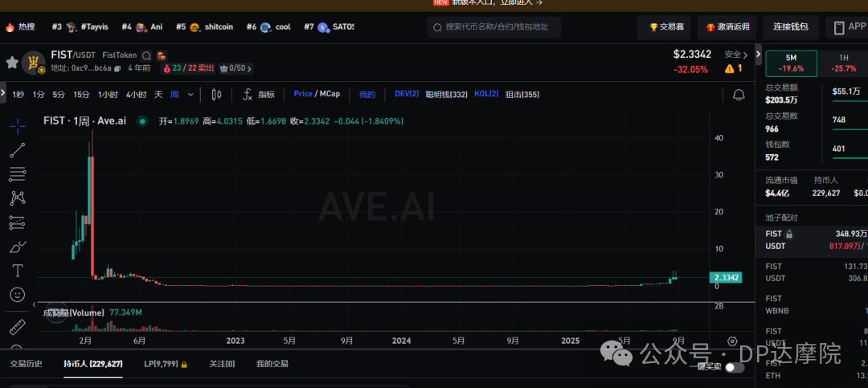Switch to the 交易历史 tab
Screen dimensions: 868x388
(x=26, y=364)
